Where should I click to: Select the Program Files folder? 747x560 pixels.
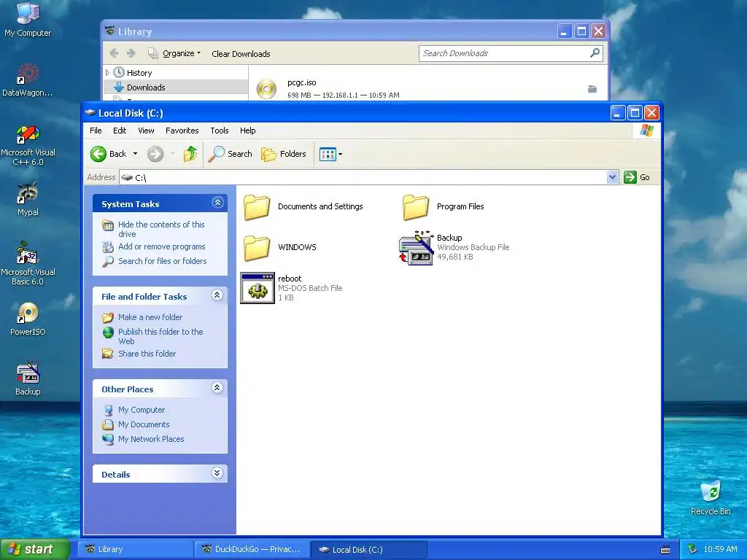click(x=444, y=206)
